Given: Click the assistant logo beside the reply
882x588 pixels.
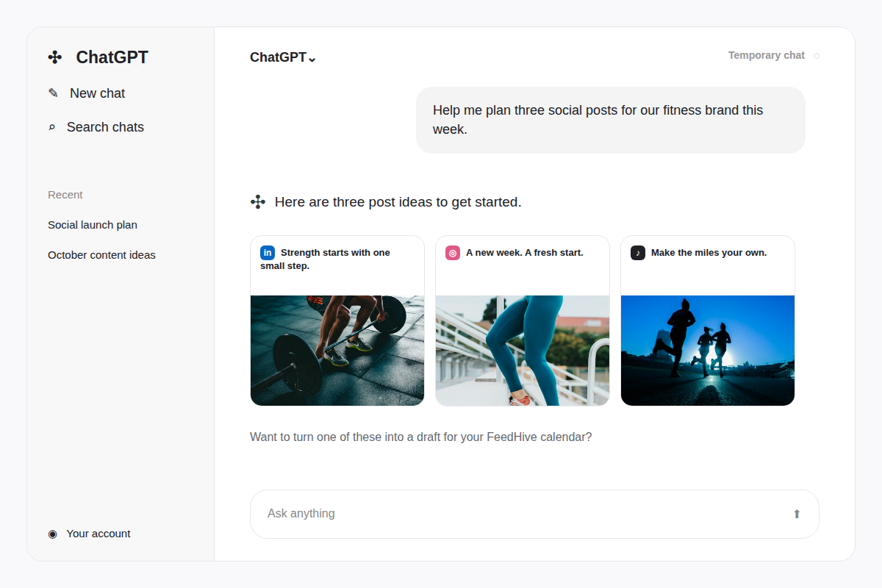Looking at the screenshot, I should 258,202.
